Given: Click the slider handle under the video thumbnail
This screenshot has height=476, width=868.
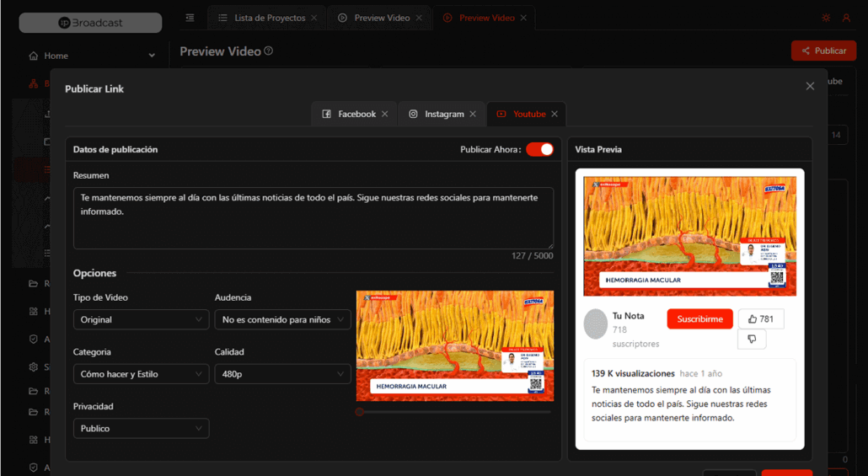Looking at the screenshot, I should point(360,412).
